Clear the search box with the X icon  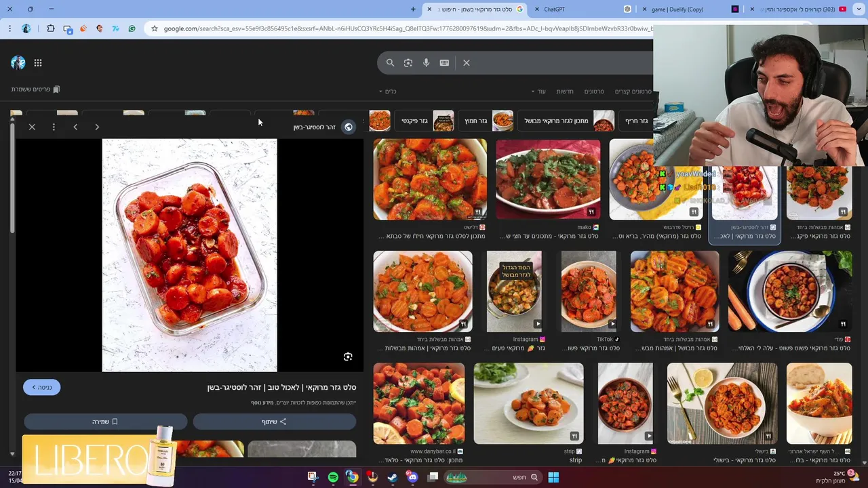coord(467,62)
